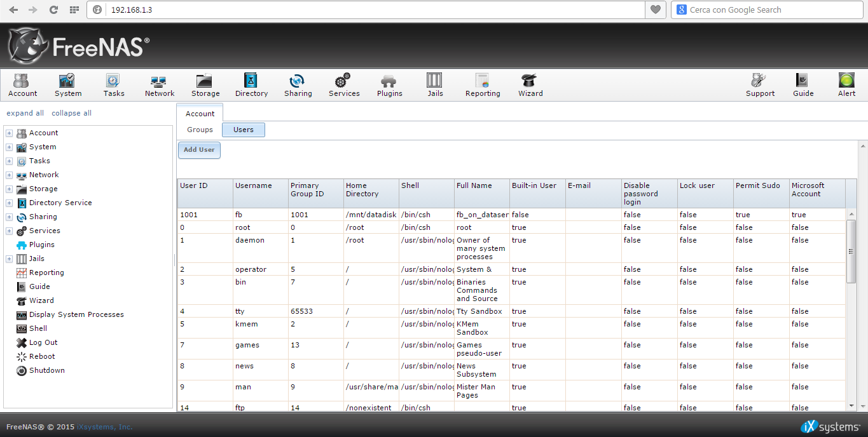Expand the Jails tree node
Image resolution: width=868 pixels, height=437 pixels.
(x=9, y=259)
